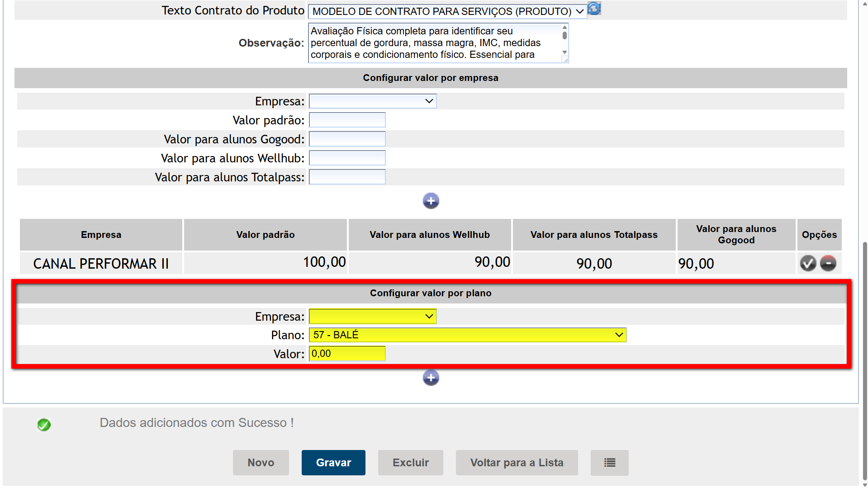This screenshot has width=868, height=488.
Task: Click the checkmark edit icon for CANAL PERFORMAR II
Action: (x=808, y=263)
